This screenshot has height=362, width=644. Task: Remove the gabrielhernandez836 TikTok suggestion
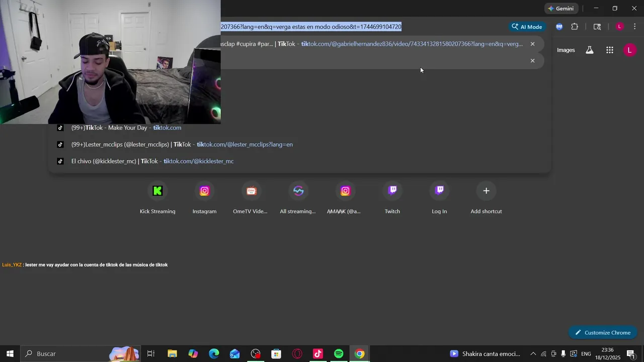tap(532, 44)
